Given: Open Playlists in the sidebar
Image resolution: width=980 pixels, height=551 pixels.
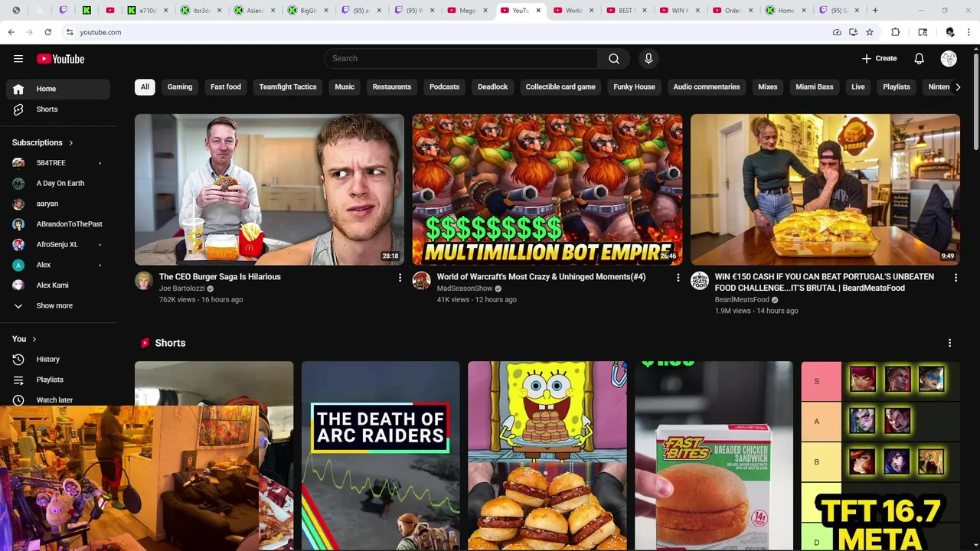Looking at the screenshot, I should click(x=58, y=380).
